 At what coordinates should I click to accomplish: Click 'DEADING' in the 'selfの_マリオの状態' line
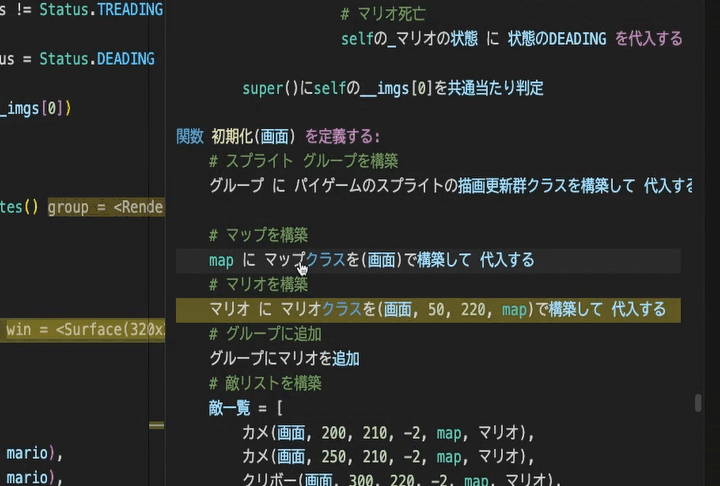coord(577,39)
